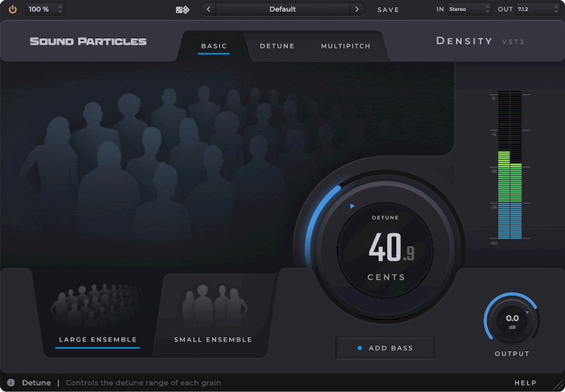
Task: Click the randomize dice icon
Action: coord(183,10)
